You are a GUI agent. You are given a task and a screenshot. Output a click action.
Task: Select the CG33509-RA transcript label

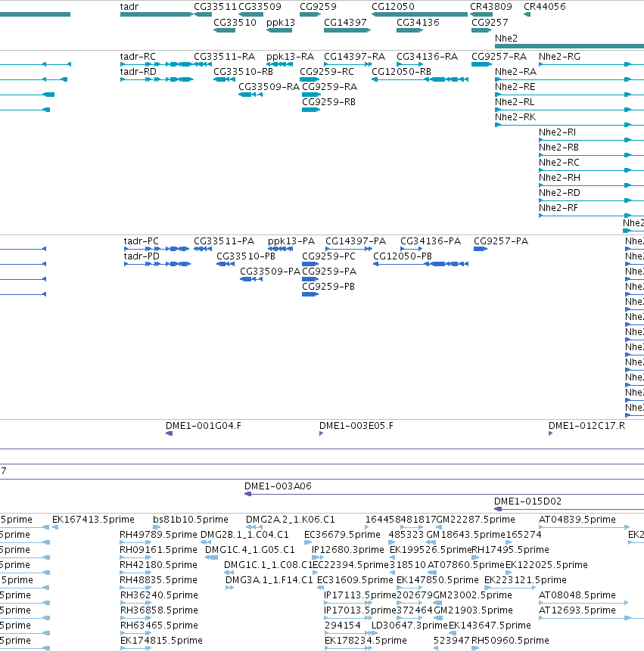[269, 86]
